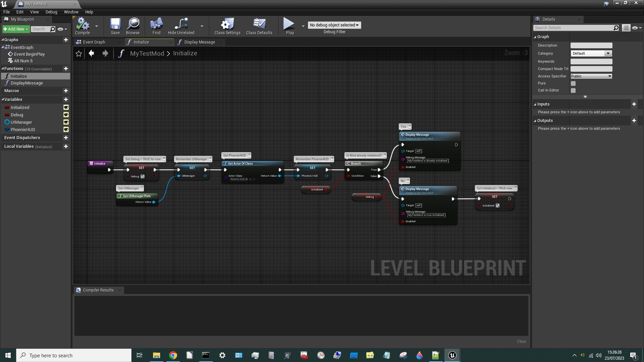Viewport: 644px width, 362px height.
Task: Select Alt Num 5 event
Action: (23, 61)
